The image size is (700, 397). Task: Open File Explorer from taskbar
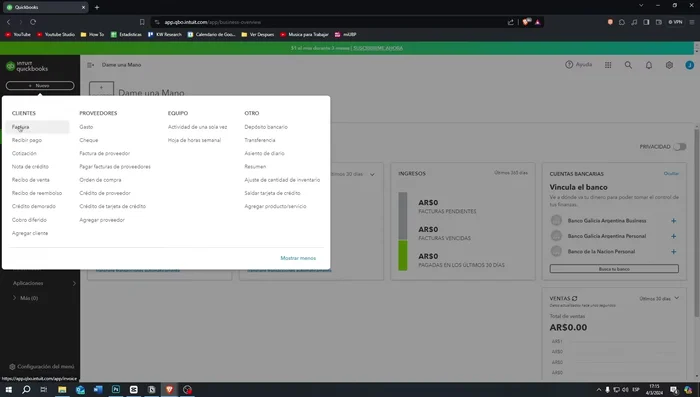(62, 389)
